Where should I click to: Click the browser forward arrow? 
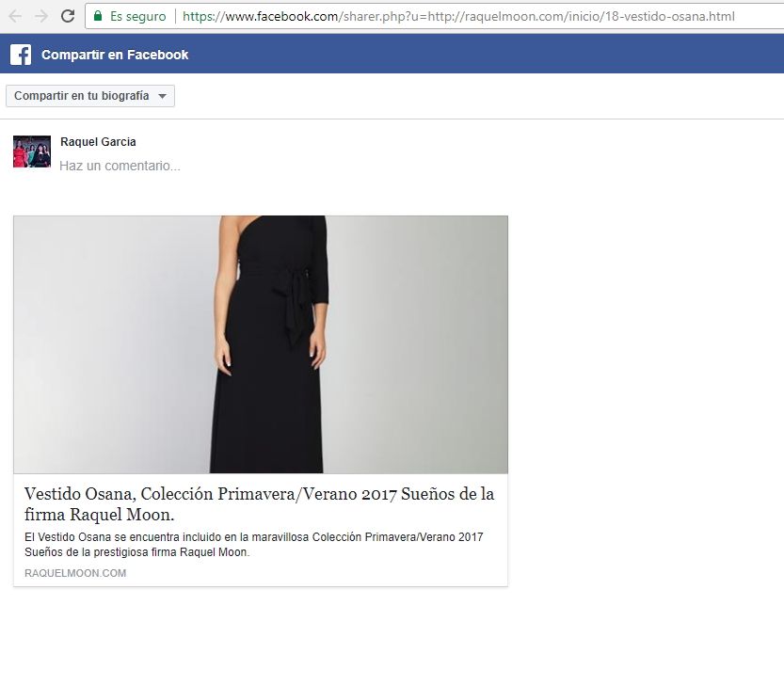41,17
